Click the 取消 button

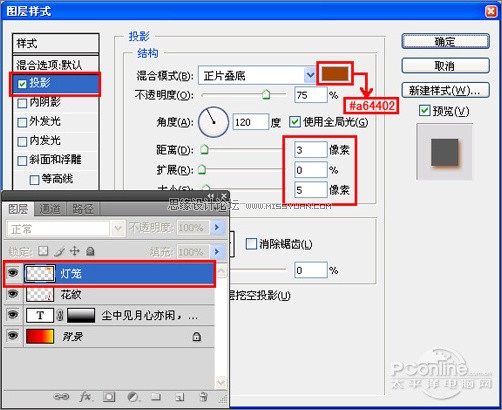(x=445, y=66)
